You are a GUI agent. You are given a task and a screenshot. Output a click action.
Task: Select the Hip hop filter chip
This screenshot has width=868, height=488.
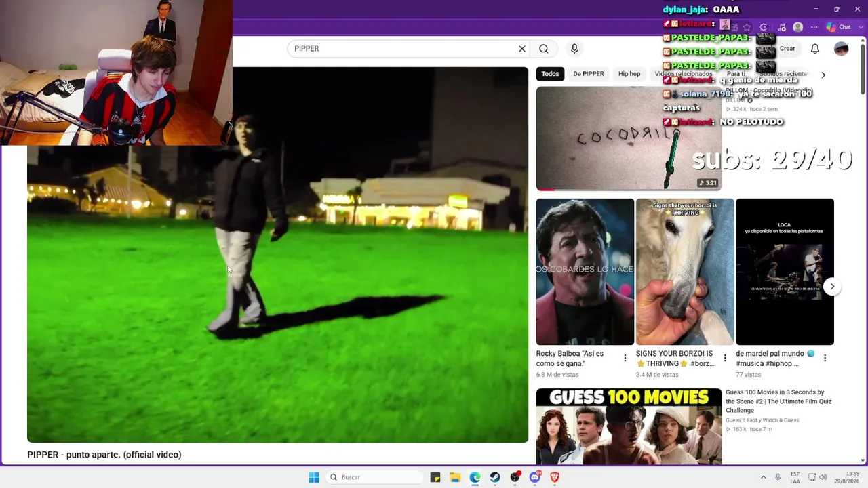[629, 74]
